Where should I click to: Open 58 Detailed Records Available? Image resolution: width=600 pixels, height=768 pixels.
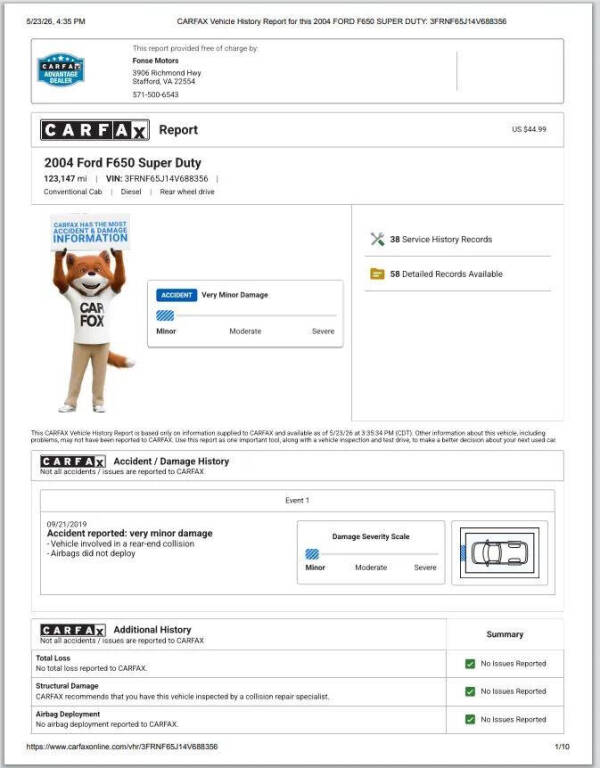click(x=446, y=274)
